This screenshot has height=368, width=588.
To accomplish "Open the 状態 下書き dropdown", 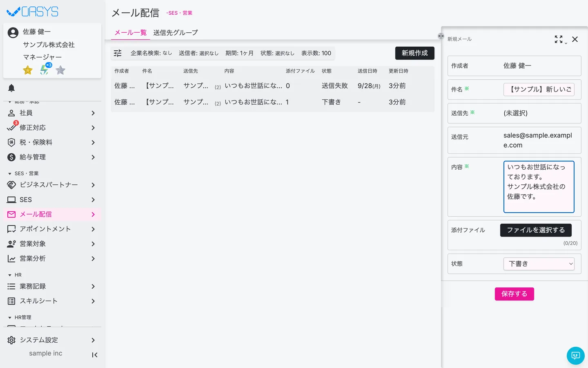I will click(539, 264).
